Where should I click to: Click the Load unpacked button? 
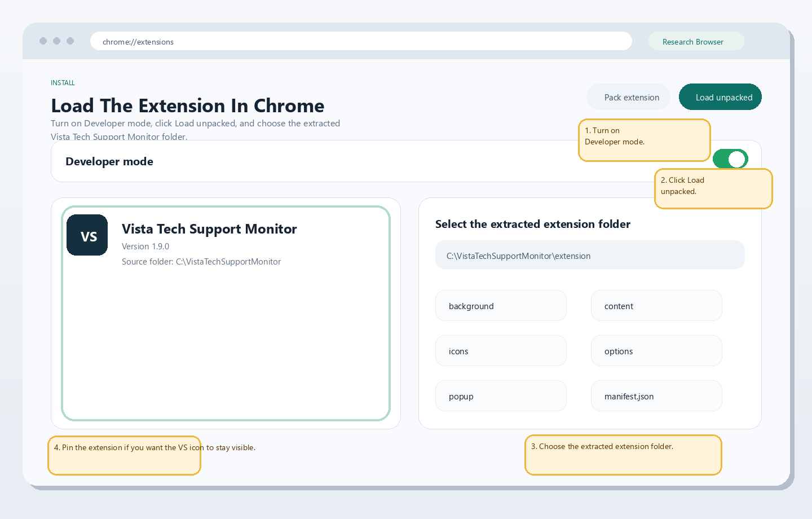tap(720, 97)
